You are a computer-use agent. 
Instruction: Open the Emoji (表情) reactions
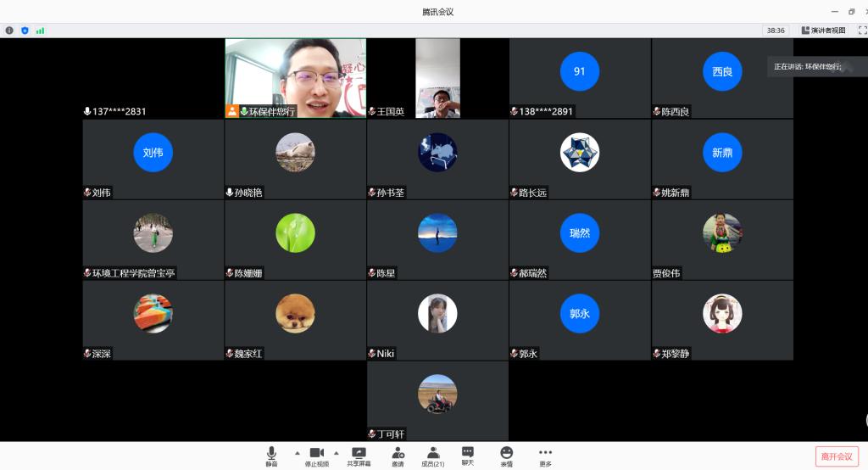pyautogui.click(x=506, y=454)
